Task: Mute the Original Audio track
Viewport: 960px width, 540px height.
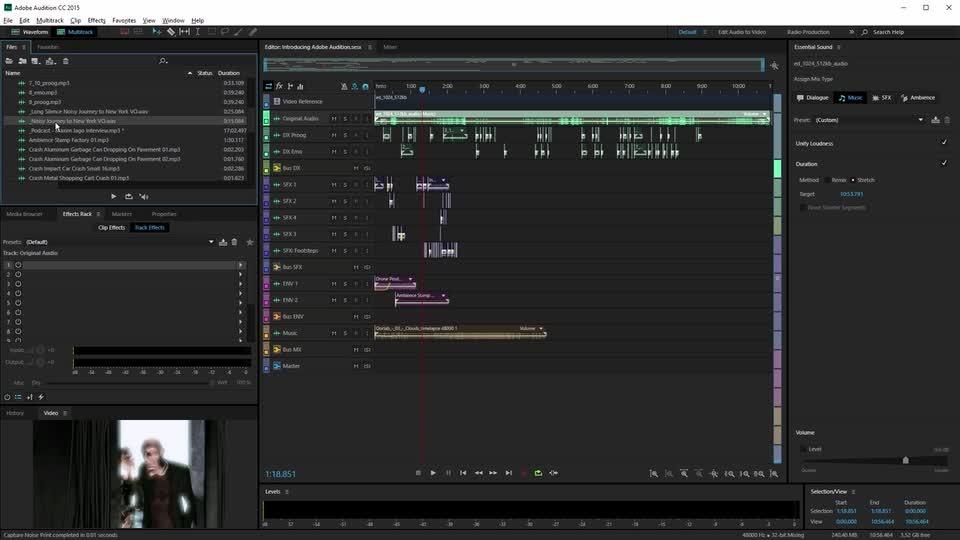Action: pyautogui.click(x=334, y=118)
